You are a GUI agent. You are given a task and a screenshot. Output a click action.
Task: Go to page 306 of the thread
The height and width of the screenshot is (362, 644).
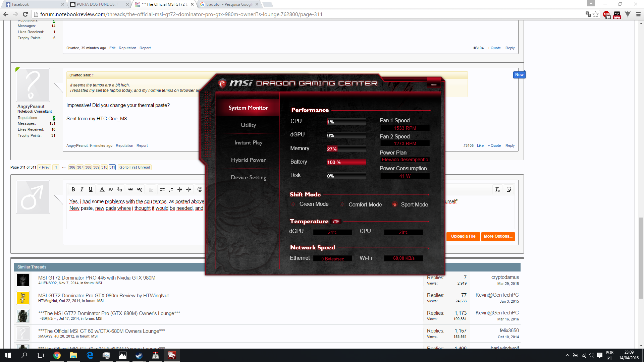pyautogui.click(x=72, y=167)
